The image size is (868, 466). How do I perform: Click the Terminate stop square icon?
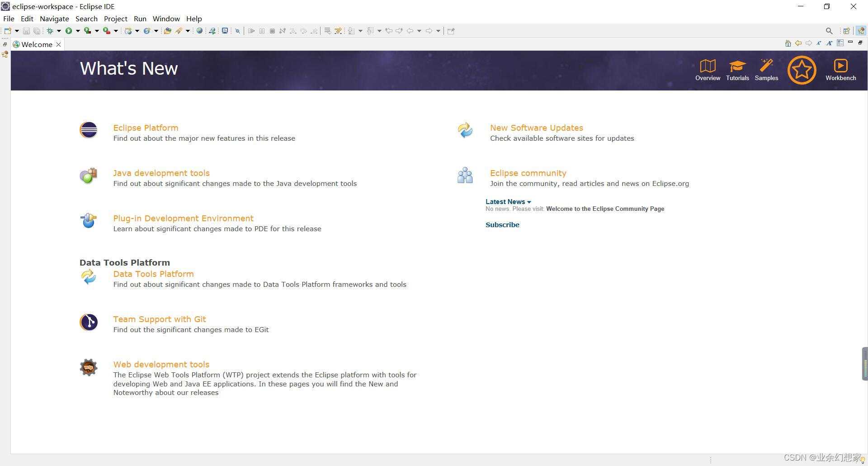(272, 31)
